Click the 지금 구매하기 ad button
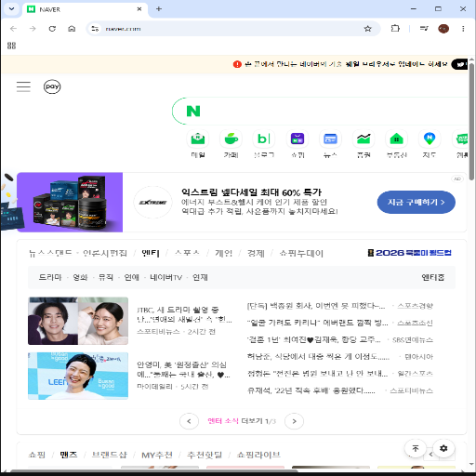Image resolution: width=476 pixels, height=476 pixels. pos(416,202)
